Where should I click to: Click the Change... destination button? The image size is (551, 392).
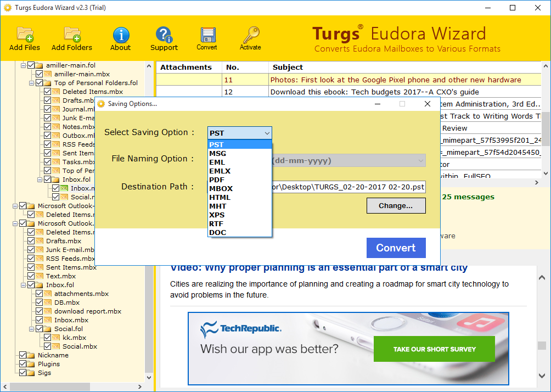point(396,206)
